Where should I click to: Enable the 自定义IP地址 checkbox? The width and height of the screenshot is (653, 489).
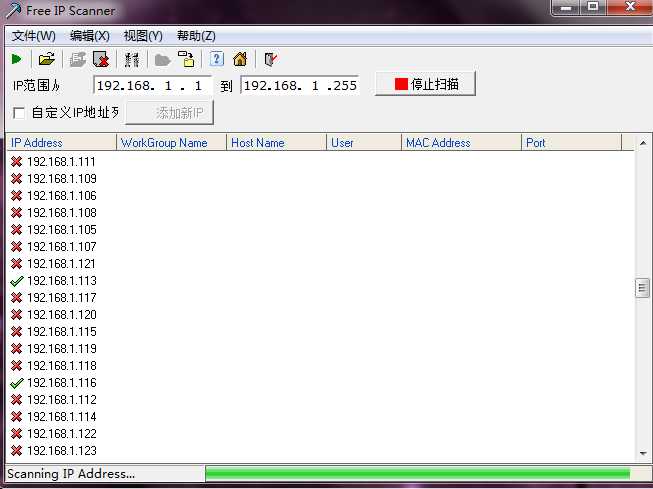pyautogui.click(x=19, y=113)
